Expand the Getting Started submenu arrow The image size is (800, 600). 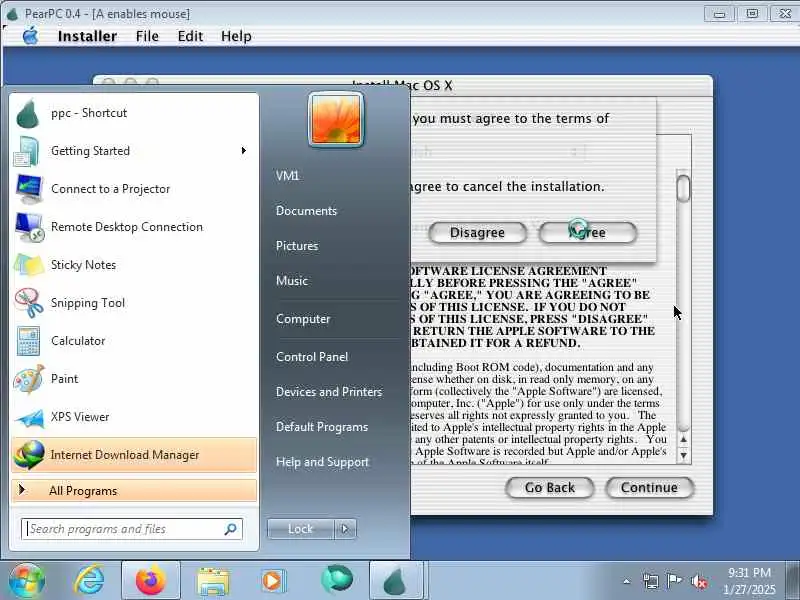pyautogui.click(x=244, y=151)
